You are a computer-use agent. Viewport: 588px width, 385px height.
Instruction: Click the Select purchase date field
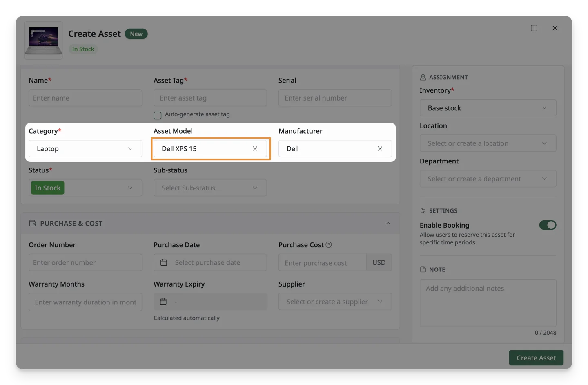point(210,262)
